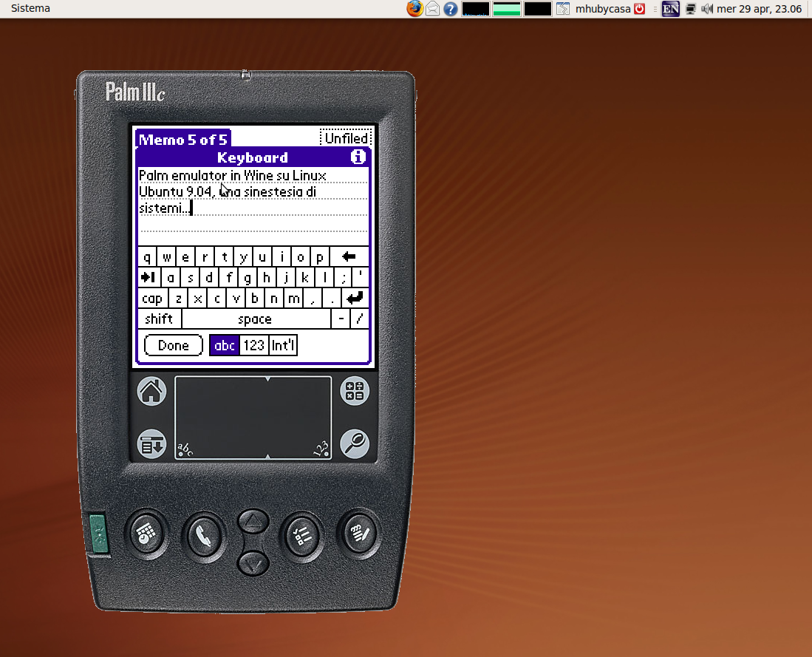Tap the tab key on keyboard
The image size is (812, 657).
coord(149,277)
